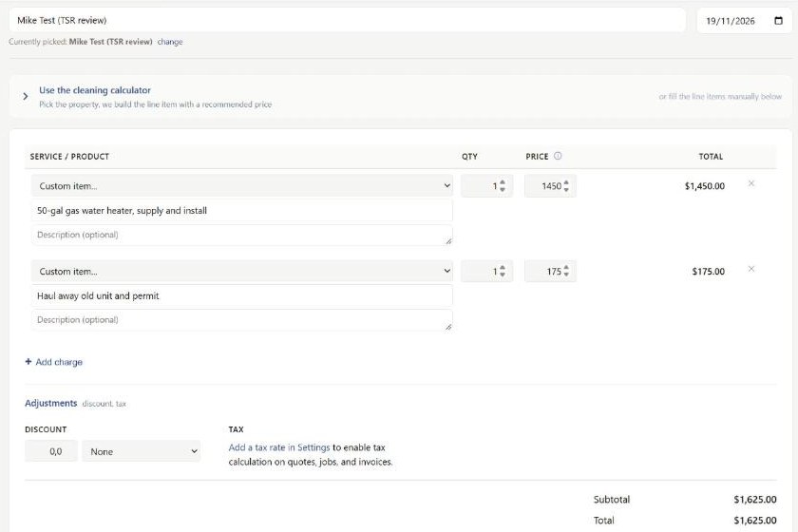The height and width of the screenshot is (532, 798).
Task: Click Add charge
Action: point(54,362)
